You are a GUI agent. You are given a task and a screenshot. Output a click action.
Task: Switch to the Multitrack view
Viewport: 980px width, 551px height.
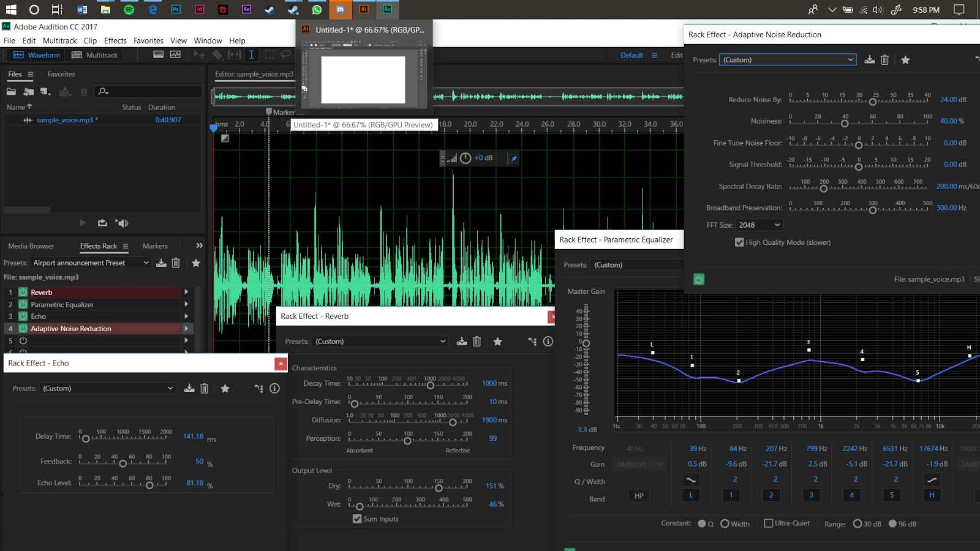[96, 54]
